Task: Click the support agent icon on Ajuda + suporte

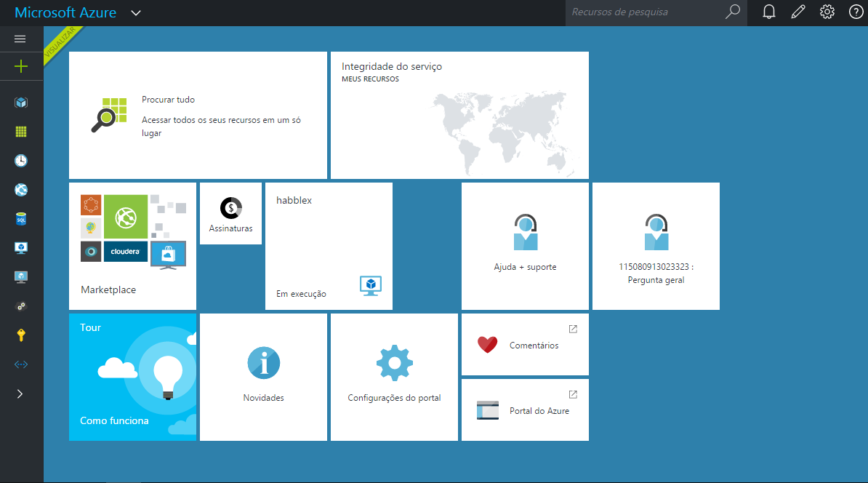Action: tap(526, 232)
